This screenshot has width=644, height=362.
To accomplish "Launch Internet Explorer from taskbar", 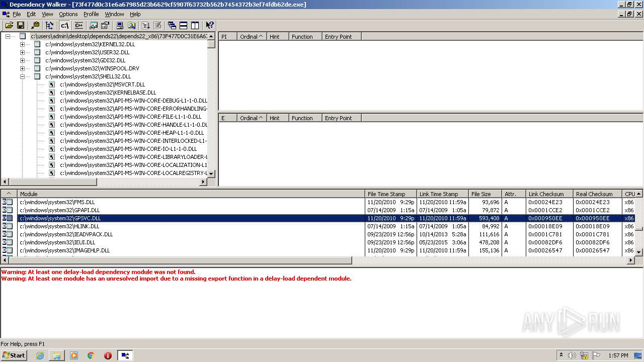I will click(40, 355).
